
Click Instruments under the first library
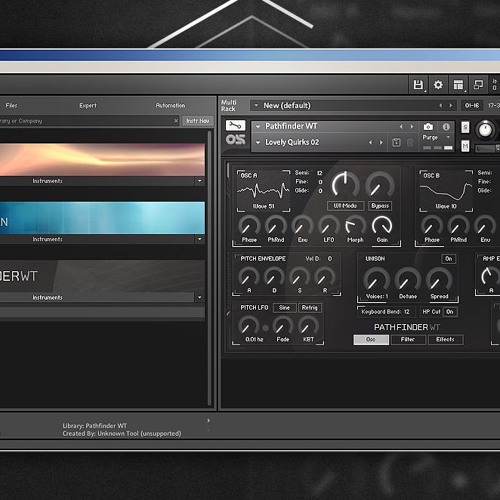(x=47, y=181)
